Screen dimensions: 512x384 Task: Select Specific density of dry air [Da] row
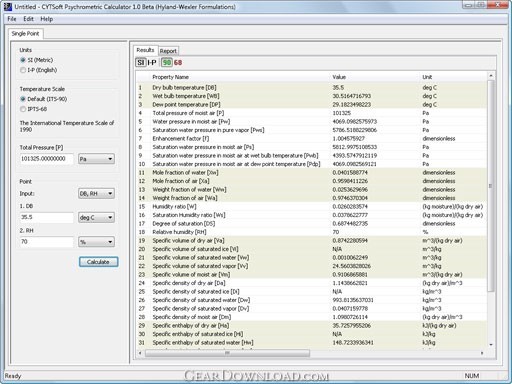point(312,283)
